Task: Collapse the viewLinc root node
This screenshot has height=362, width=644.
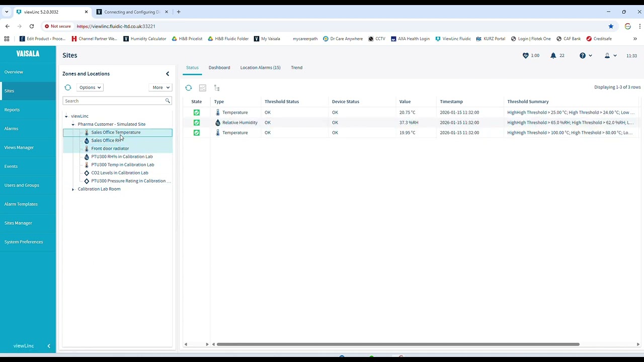Action: point(66,116)
